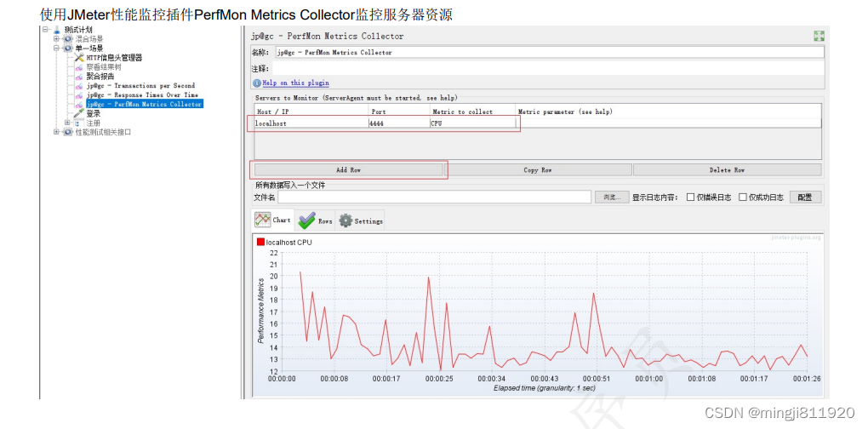Click the 性能测试相关接口 gear icon
This screenshot has width=868, height=429.
(x=68, y=132)
